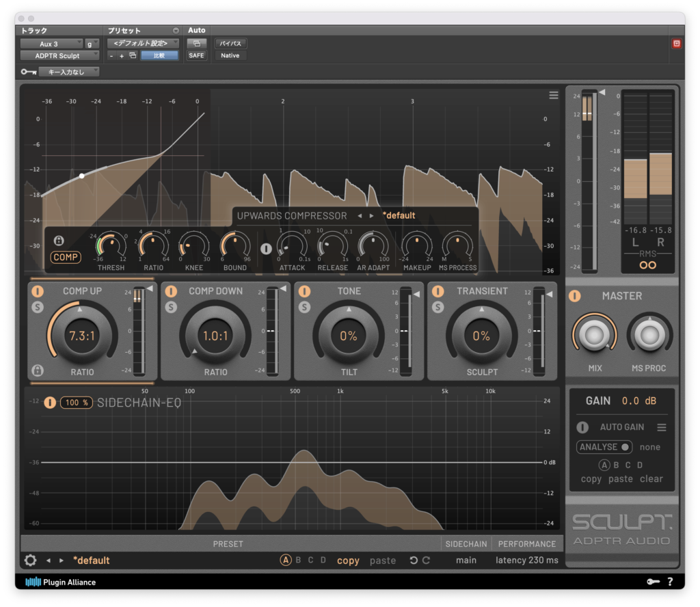The image size is (700, 607).
Task: Click the red target button at top right
Action: [677, 43]
